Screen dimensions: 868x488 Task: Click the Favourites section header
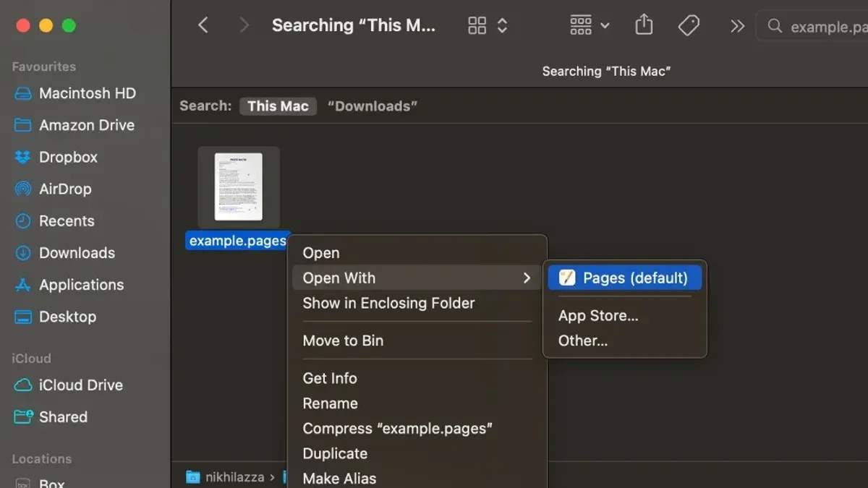click(43, 67)
